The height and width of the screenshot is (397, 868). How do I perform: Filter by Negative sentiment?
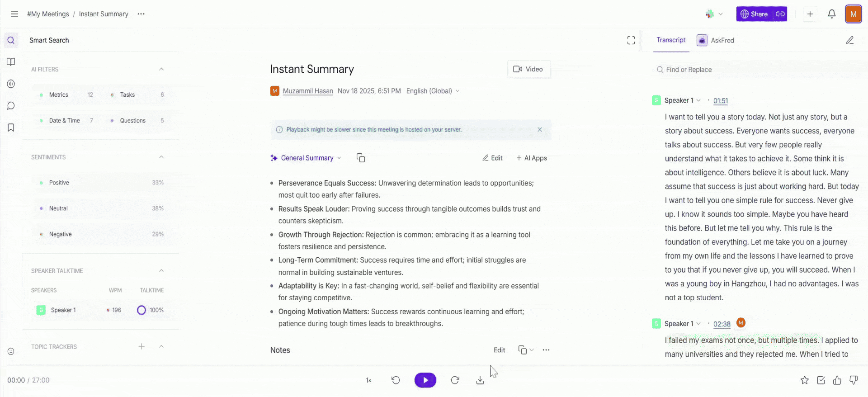coord(101,234)
